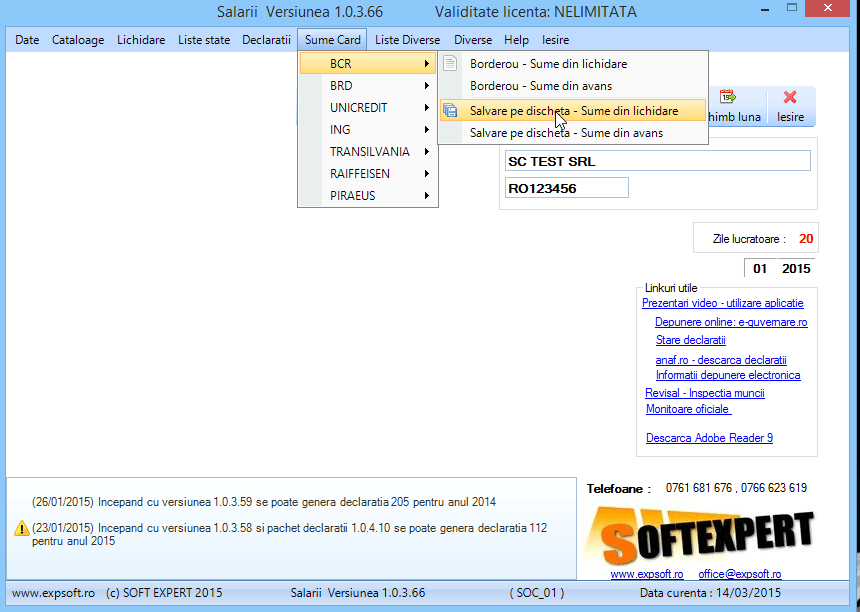Maximize the Salarii window
The width and height of the screenshot is (860, 612).
tap(791, 8)
